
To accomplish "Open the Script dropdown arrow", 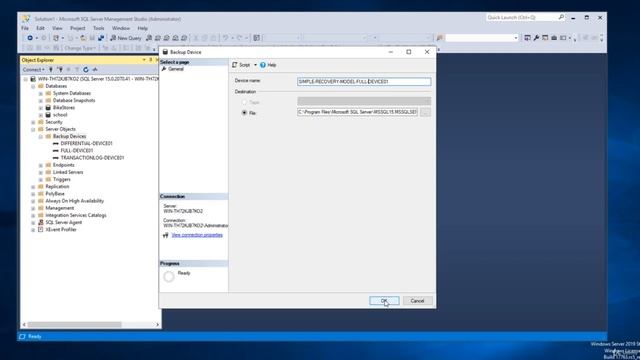I will point(256,65).
